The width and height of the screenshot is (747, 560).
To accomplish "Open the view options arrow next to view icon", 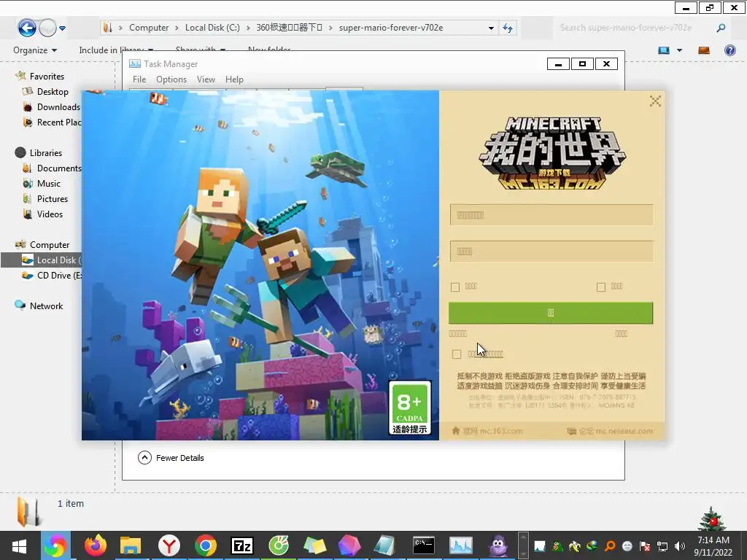I will tap(679, 50).
